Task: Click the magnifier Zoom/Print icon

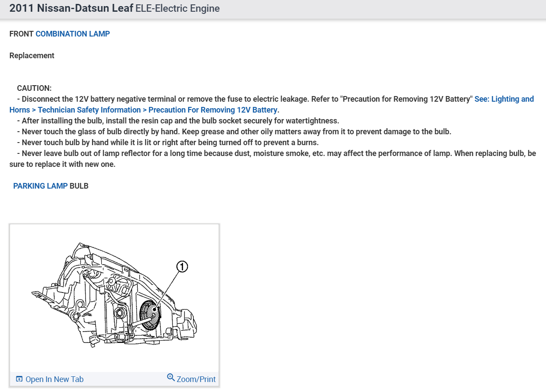Action: (x=171, y=377)
